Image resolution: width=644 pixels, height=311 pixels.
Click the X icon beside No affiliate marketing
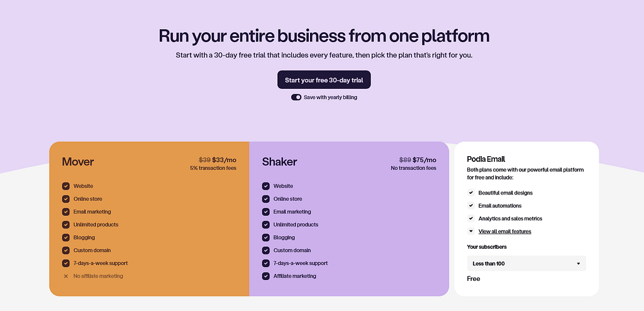point(65,276)
